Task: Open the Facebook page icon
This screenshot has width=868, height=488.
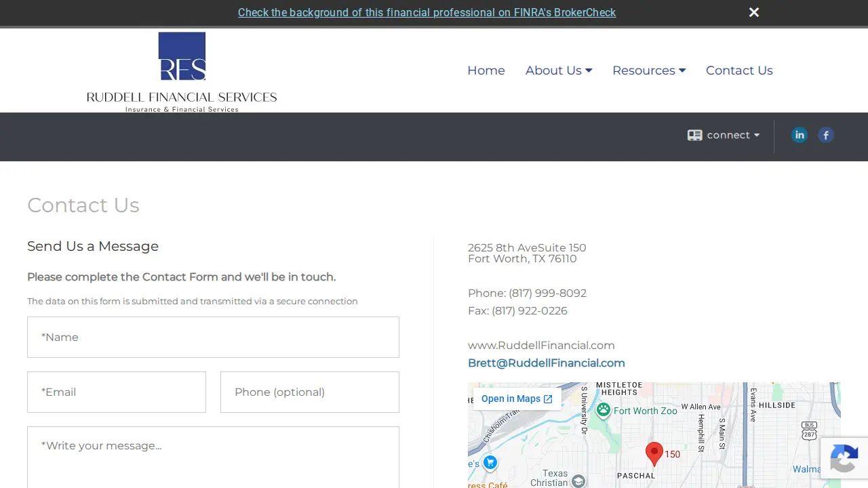Action: click(825, 135)
